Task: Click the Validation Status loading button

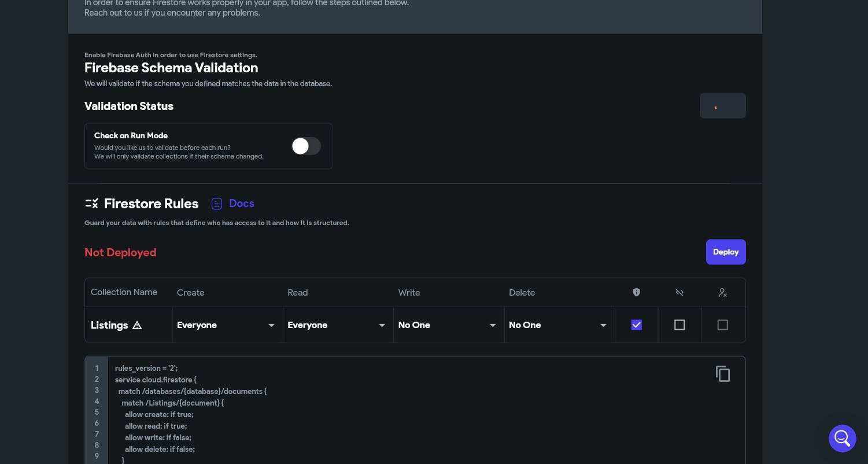Action: tap(722, 106)
